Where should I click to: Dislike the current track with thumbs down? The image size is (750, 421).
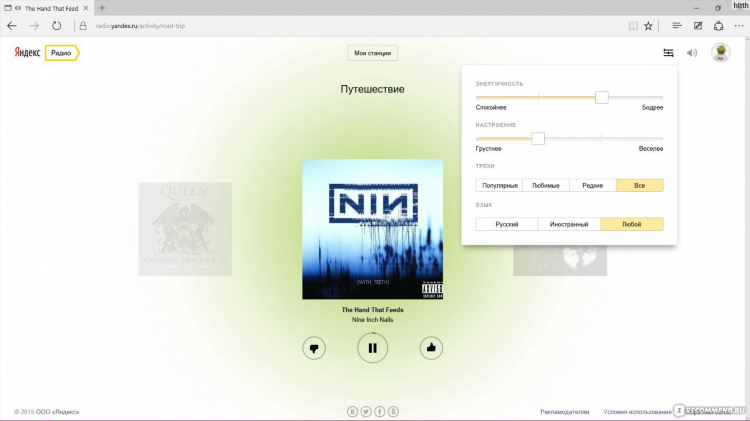(x=314, y=348)
